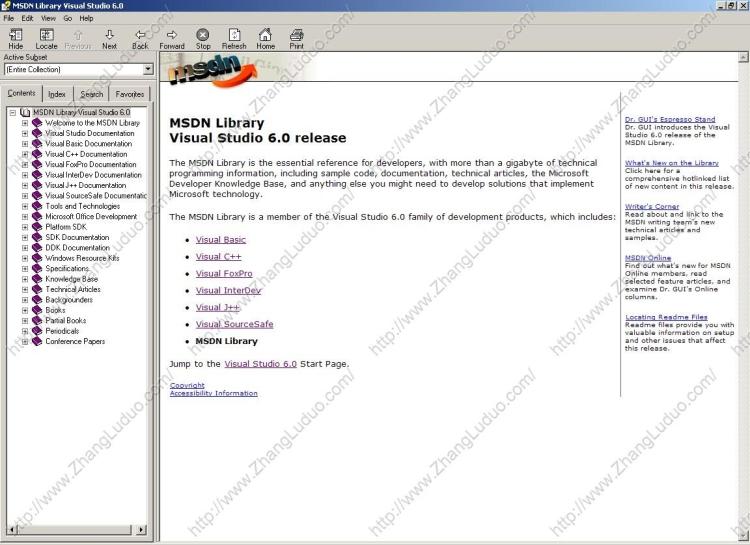Expand Visual FoxPro Documentation node
The width and height of the screenshot is (750, 545).
[25, 165]
